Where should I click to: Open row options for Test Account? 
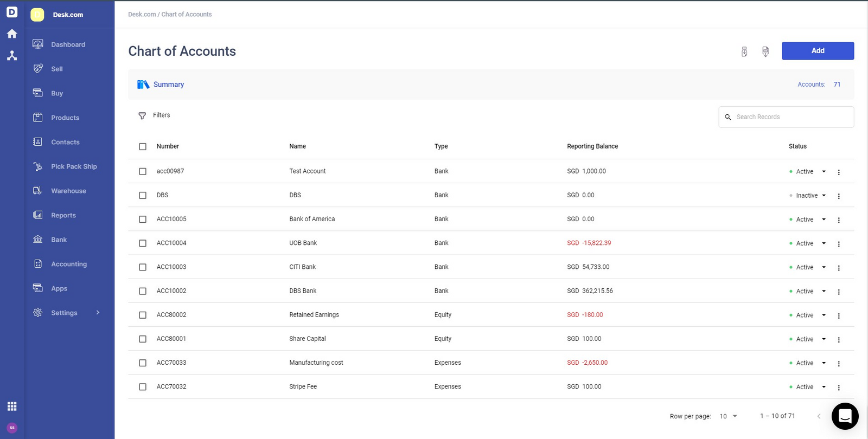click(839, 172)
